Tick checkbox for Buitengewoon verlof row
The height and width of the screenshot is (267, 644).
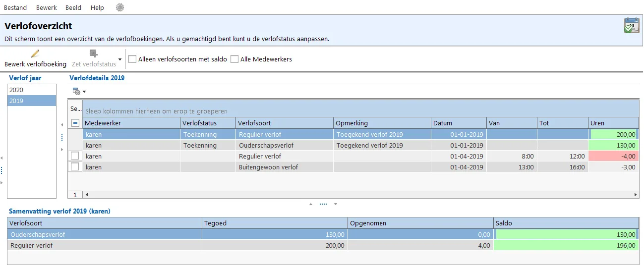[x=75, y=167]
